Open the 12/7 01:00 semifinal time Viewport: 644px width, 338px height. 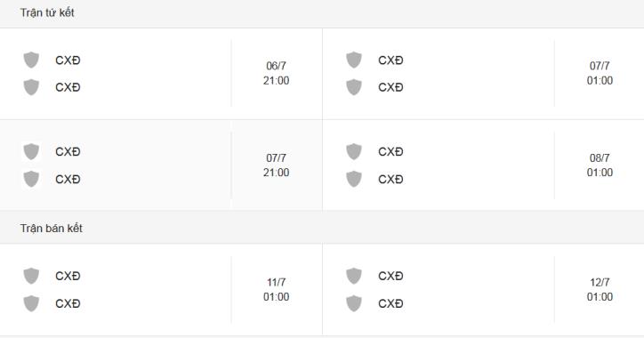600,290
